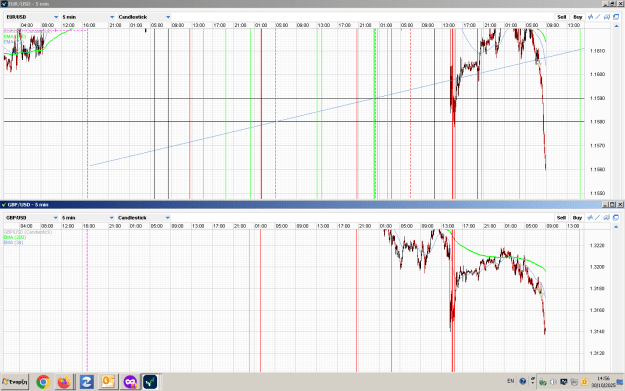Select GBP/USD (Candlestick) legend label
Screen dimensions: 625x391
(x=28, y=232)
